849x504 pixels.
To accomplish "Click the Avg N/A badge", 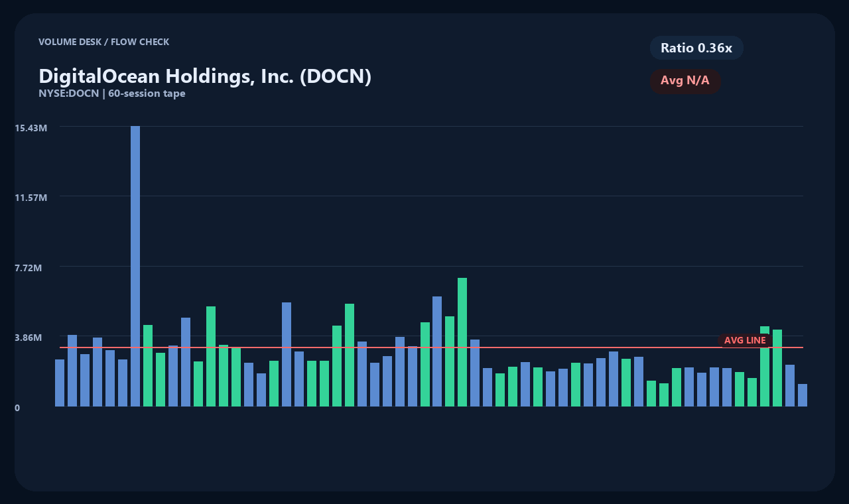I will pos(685,81).
